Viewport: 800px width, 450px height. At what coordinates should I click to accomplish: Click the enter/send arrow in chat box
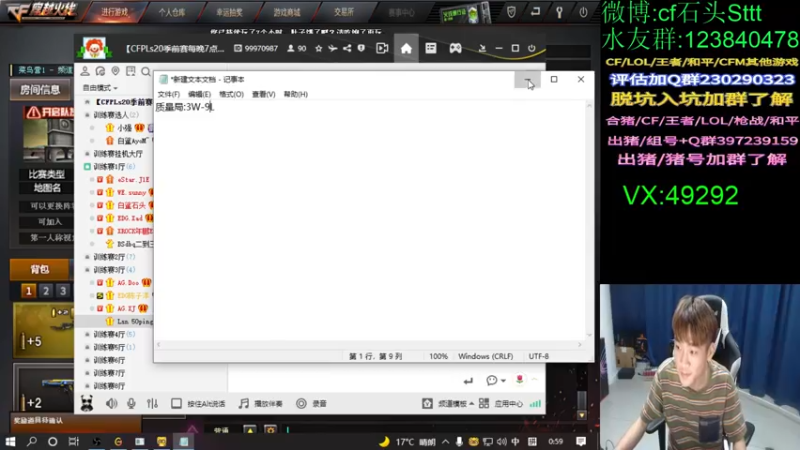click(x=468, y=381)
